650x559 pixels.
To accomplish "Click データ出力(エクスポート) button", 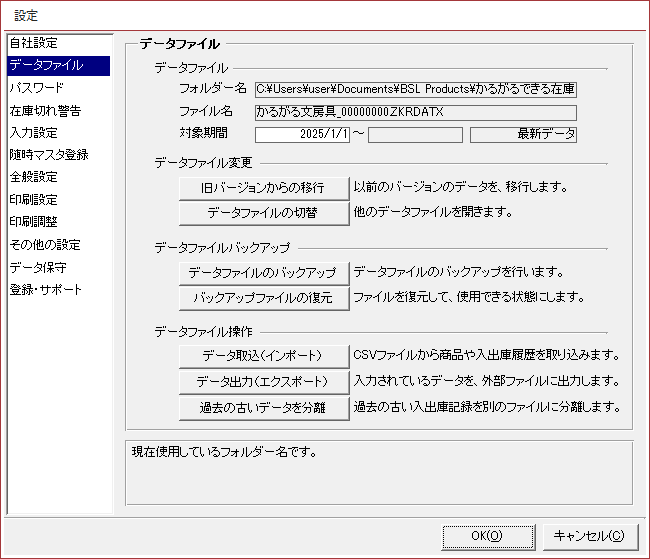I will [x=264, y=381].
